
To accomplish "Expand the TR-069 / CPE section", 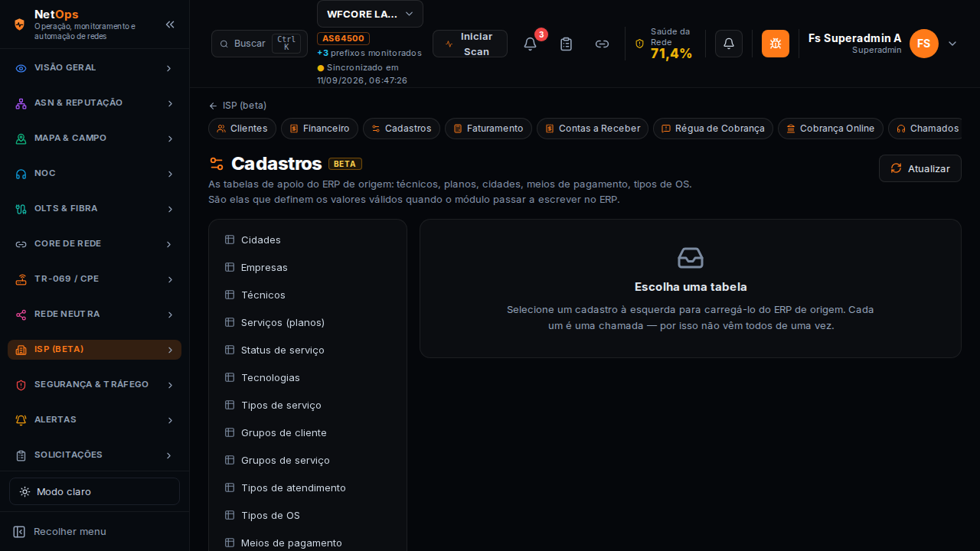I will pyautogui.click(x=94, y=279).
